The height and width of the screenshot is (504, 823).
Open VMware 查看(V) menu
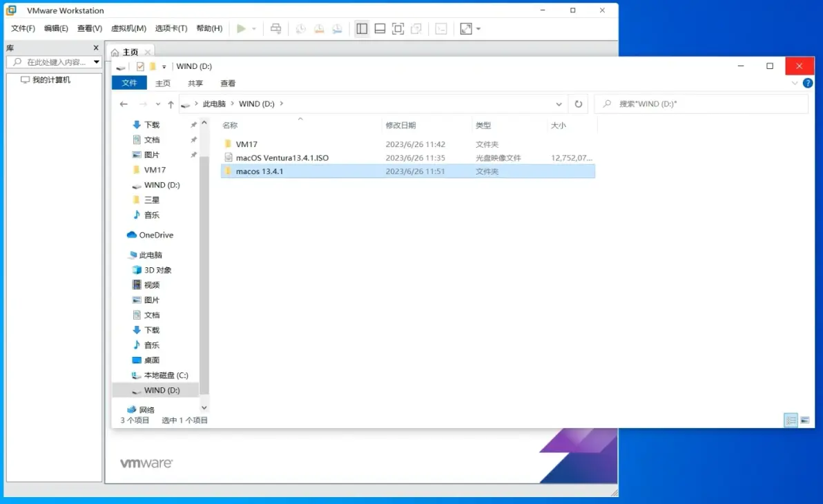tap(90, 28)
